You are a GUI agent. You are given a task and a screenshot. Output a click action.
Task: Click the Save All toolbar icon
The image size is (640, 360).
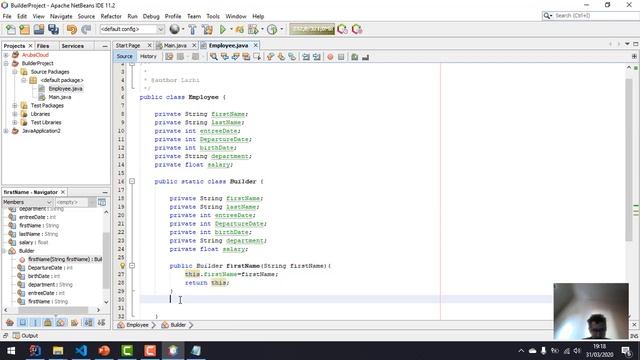coord(53,29)
